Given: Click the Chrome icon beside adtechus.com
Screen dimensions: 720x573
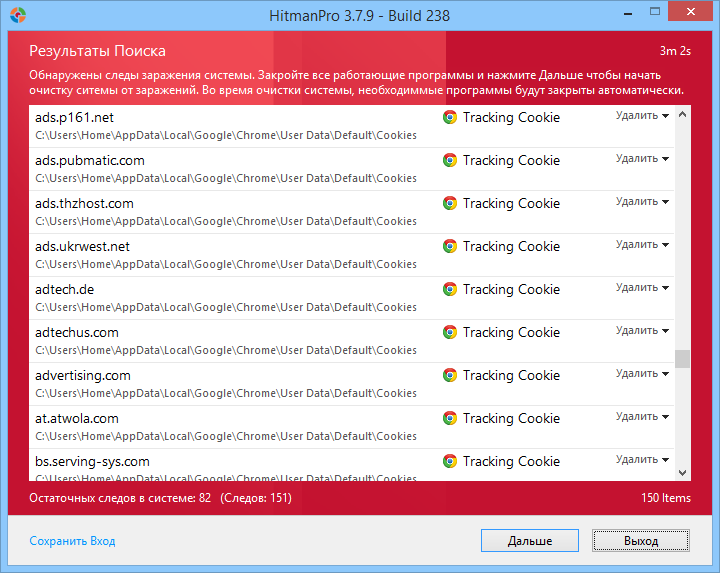Looking at the screenshot, I should coord(450,332).
